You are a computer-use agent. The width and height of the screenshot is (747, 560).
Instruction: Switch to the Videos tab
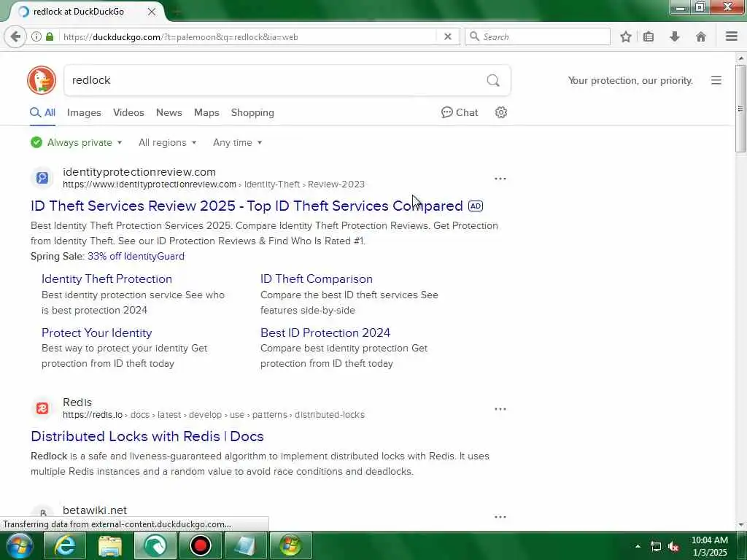point(128,112)
